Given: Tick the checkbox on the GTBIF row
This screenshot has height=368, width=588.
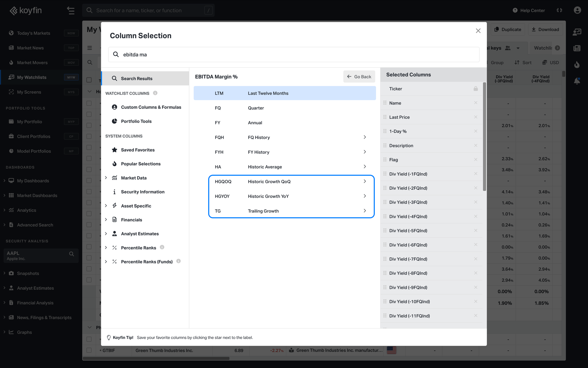Looking at the screenshot, I should coord(89,350).
